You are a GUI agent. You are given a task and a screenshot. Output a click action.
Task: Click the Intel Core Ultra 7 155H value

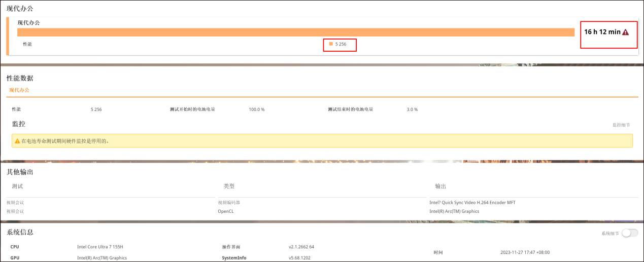100,247
